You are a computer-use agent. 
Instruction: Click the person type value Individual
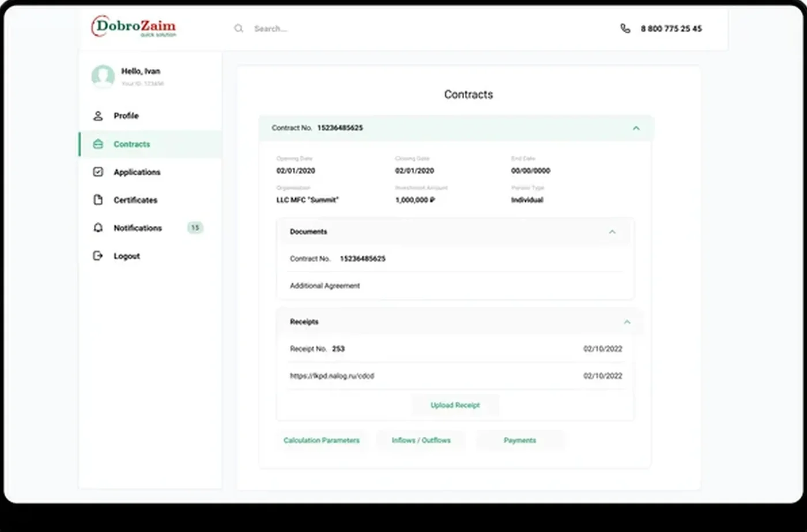pos(527,200)
